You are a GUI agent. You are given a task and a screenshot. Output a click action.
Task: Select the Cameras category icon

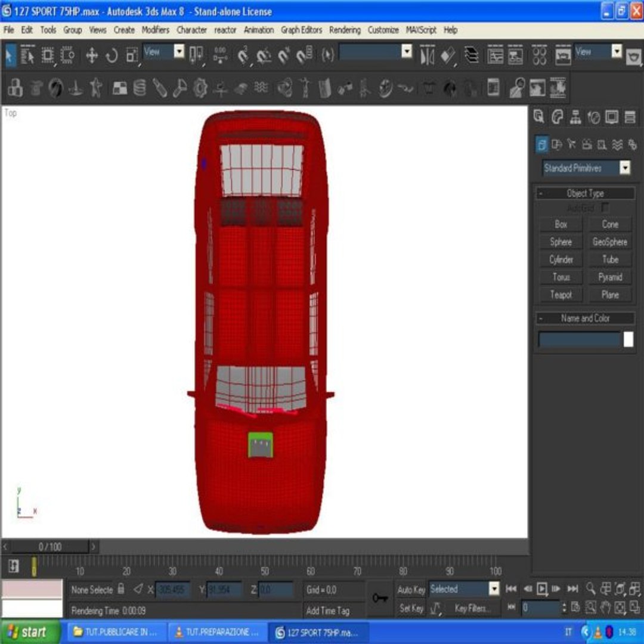[587, 144]
